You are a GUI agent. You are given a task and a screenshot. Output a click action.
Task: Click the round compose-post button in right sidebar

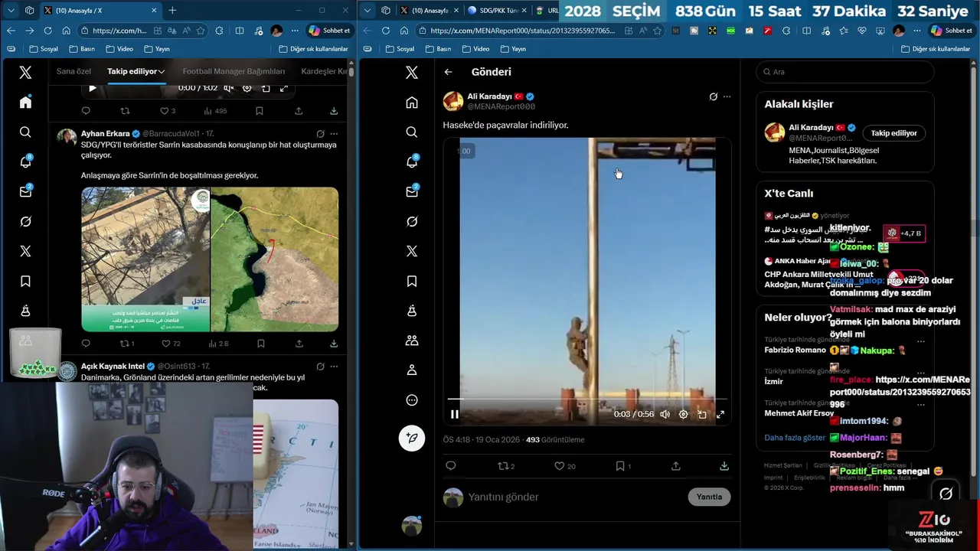[x=412, y=438]
